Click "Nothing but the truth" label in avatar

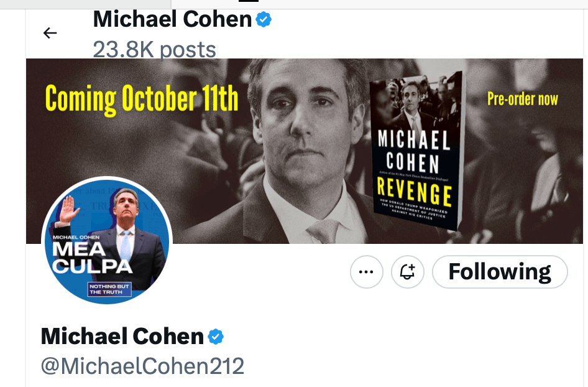point(108,289)
